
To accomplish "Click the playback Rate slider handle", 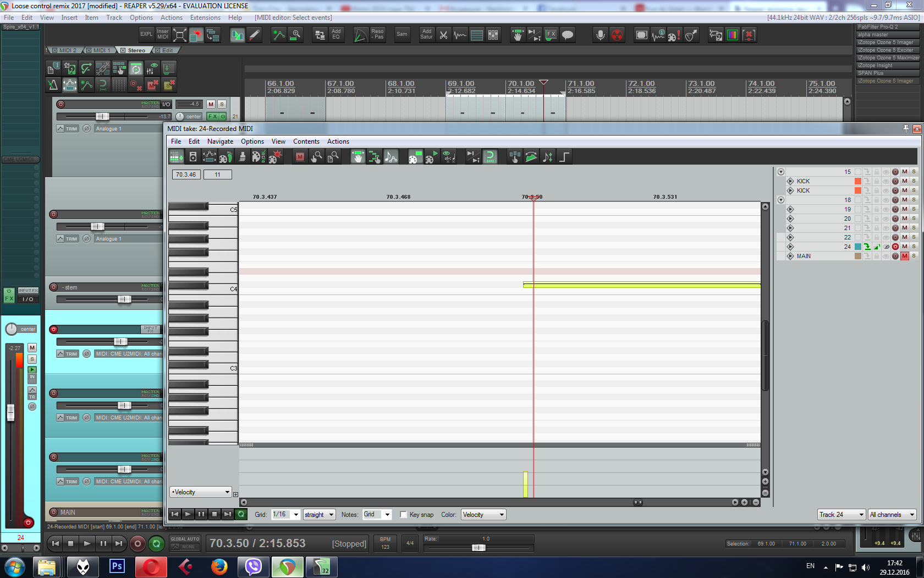I will pos(479,548).
